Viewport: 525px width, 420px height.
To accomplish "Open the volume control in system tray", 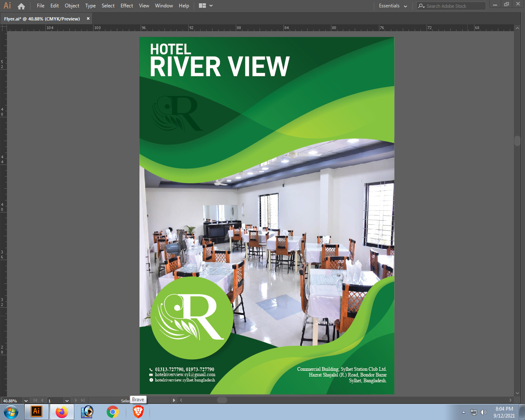I will pyautogui.click(x=484, y=412).
